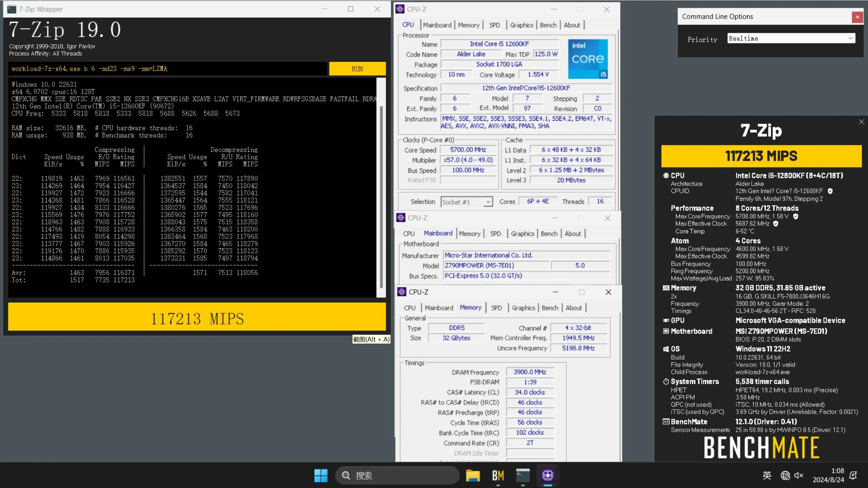Click the 7-Zip Wrapper title bar icon
The height and width of the screenshot is (488, 868).
[x=12, y=9]
